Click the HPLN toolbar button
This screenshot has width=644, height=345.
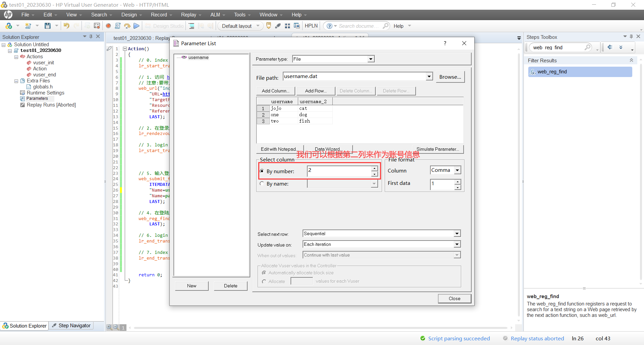coord(311,26)
